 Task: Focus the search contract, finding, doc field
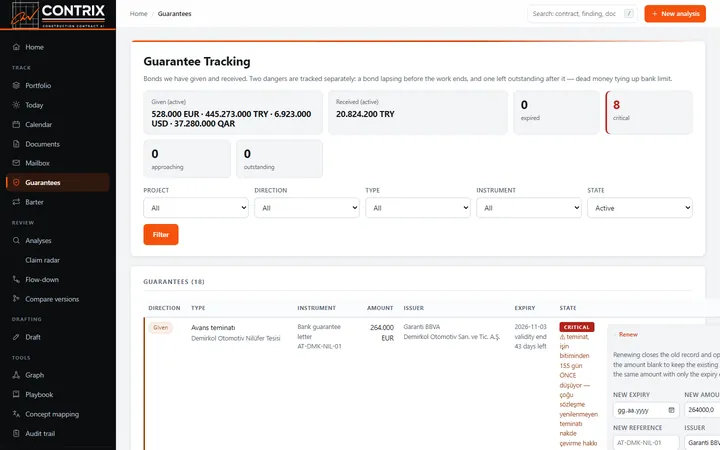tap(582, 14)
